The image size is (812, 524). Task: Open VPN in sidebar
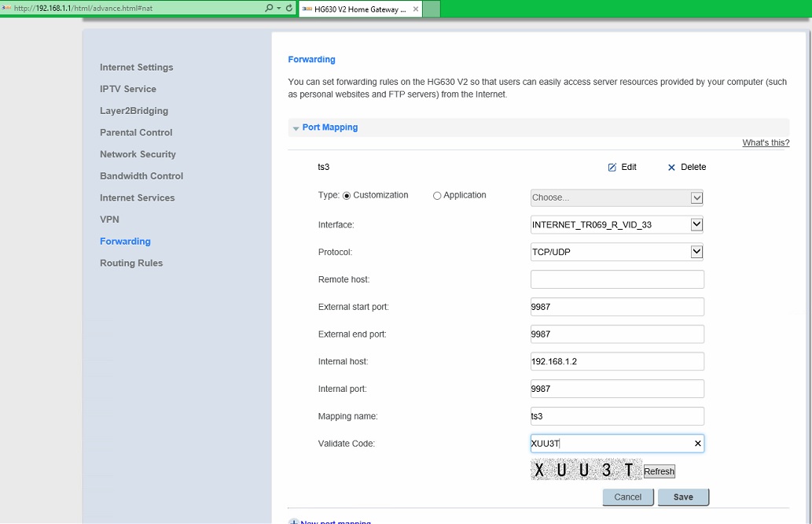(x=109, y=220)
